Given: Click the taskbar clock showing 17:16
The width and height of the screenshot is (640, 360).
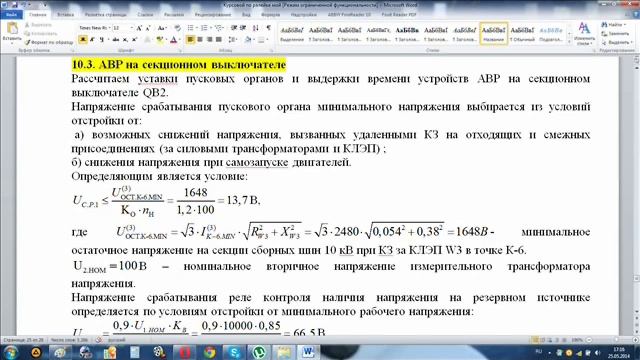Looking at the screenshot, I should point(619,352).
